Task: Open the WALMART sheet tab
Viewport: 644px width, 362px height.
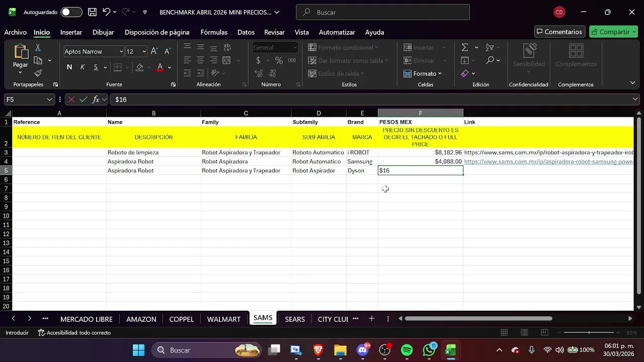Action: (224, 319)
